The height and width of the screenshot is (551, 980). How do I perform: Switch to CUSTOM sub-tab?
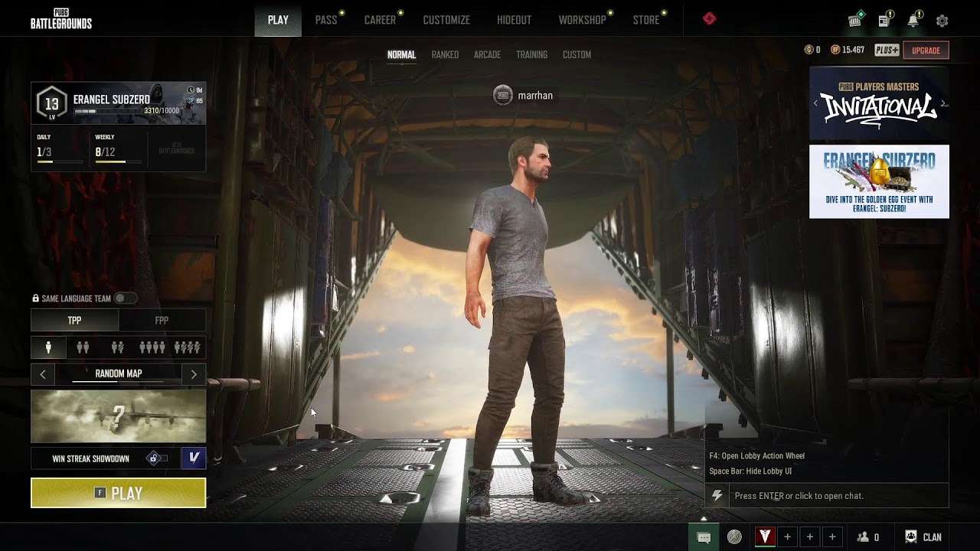tap(577, 55)
